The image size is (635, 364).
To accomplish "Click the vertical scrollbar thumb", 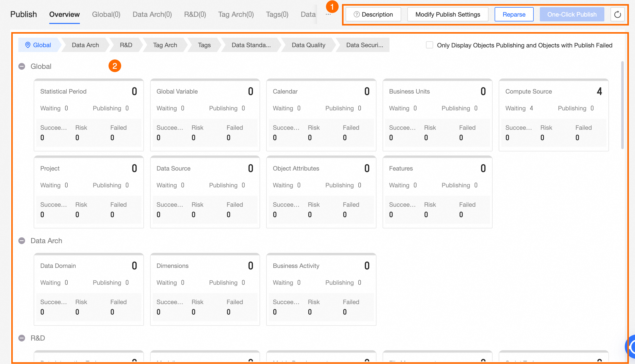I will (x=622, y=105).
